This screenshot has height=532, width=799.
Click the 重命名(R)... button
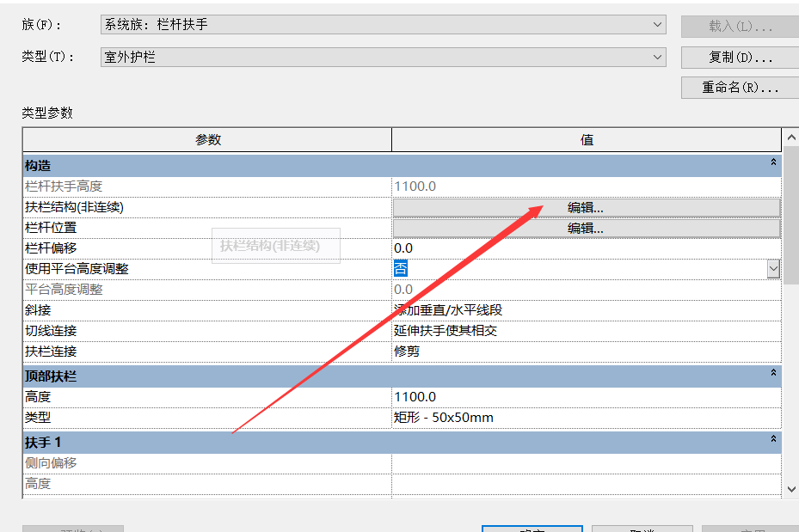click(739, 88)
